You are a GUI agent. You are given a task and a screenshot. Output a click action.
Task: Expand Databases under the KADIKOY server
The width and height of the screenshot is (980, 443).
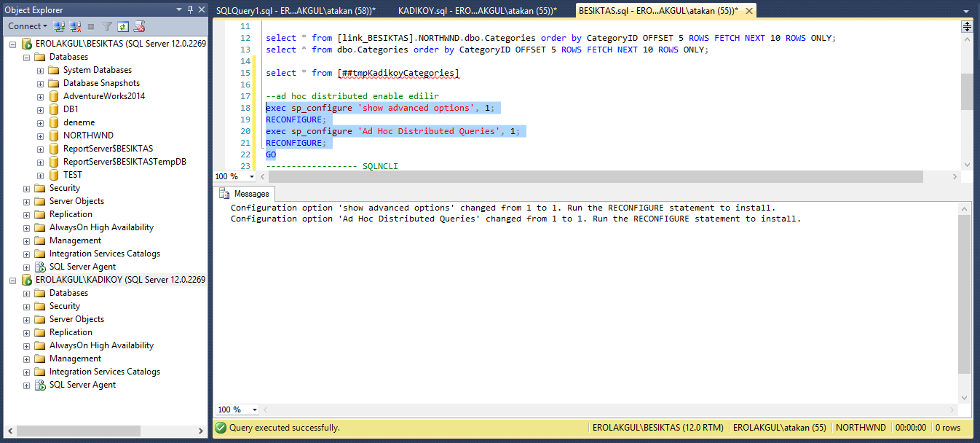click(x=27, y=293)
